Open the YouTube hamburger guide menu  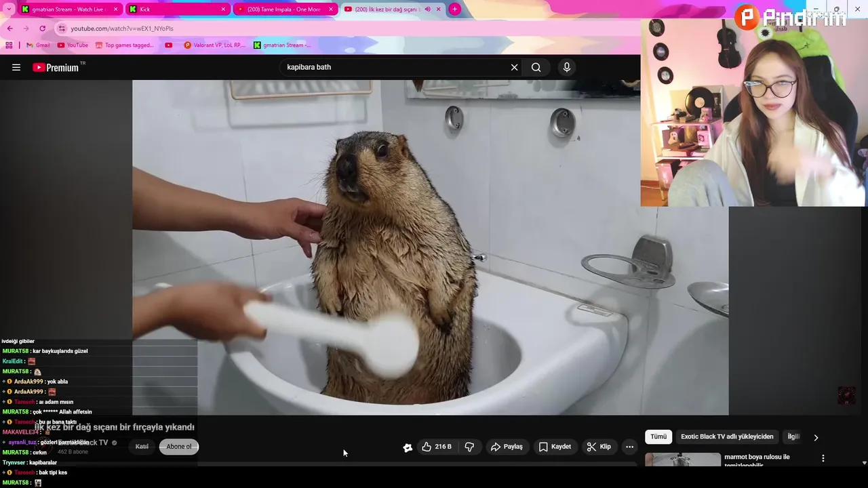(16, 67)
